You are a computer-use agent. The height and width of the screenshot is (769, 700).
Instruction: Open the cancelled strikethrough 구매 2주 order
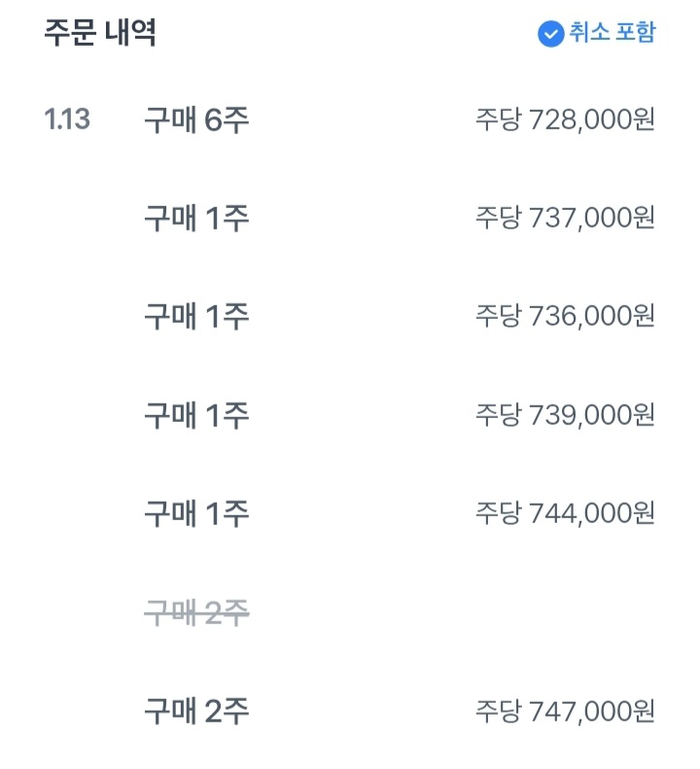(x=196, y=612)
